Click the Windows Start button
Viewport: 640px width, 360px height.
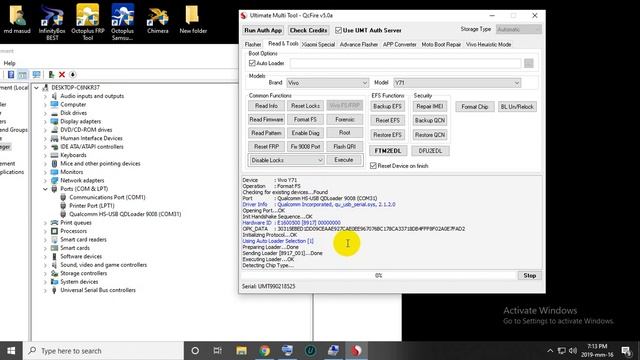(11, 351)
